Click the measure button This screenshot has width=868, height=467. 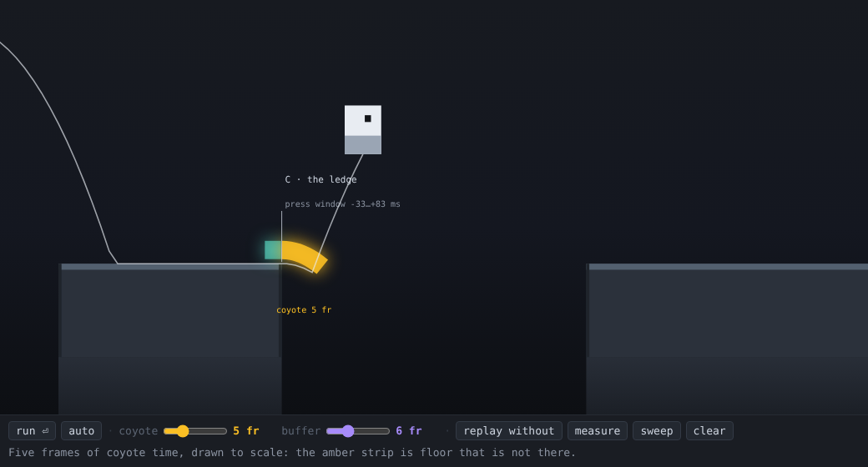(598, 430)
